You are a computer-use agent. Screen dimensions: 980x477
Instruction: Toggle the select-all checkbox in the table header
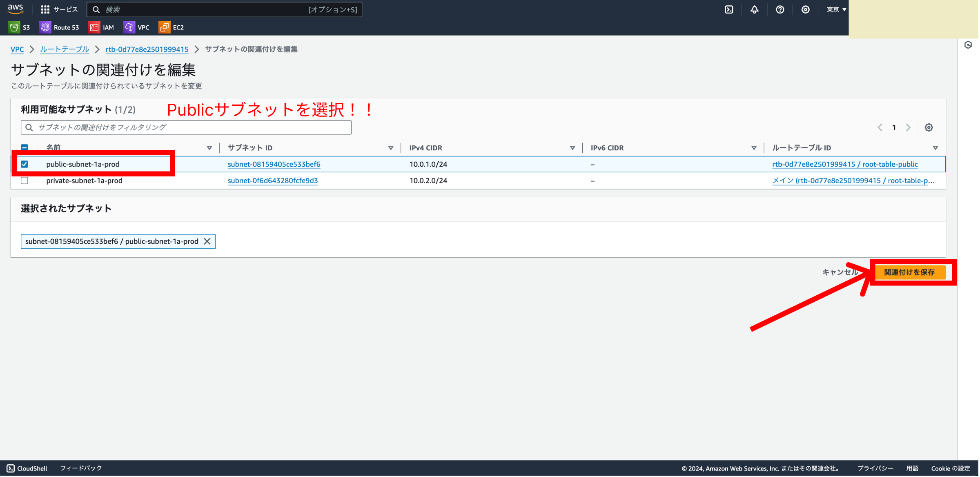click(x=24, y=147)
